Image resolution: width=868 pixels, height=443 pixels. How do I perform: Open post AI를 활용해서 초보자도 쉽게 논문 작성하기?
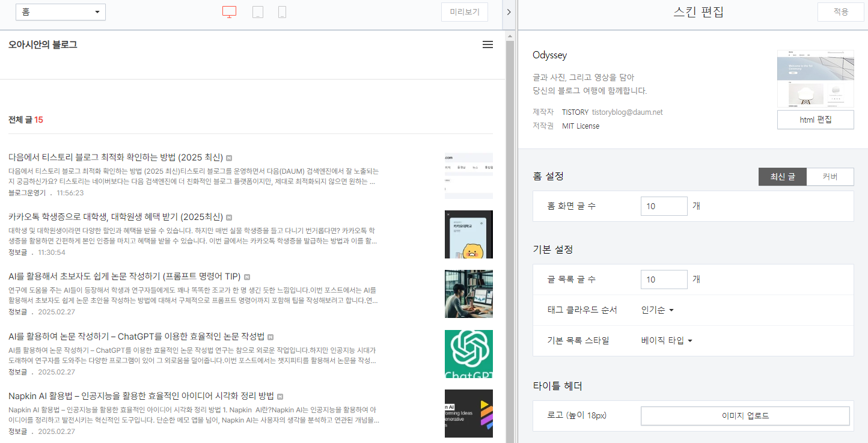pos(124,276)
